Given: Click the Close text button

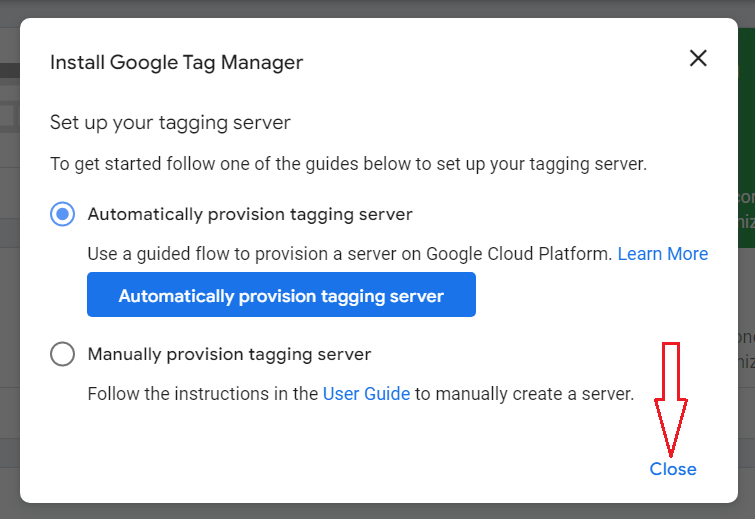Looking at the screenshot, I should tap(673, 469).
